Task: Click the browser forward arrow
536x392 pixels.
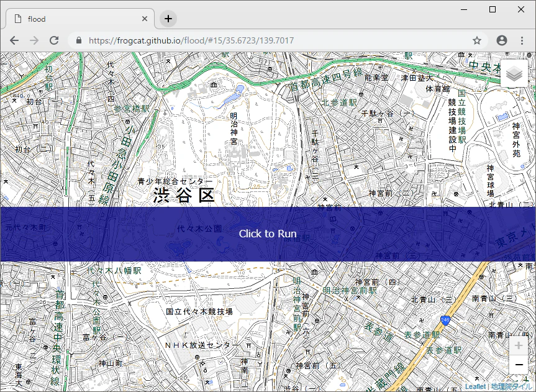Action: [x=34, y=40]
